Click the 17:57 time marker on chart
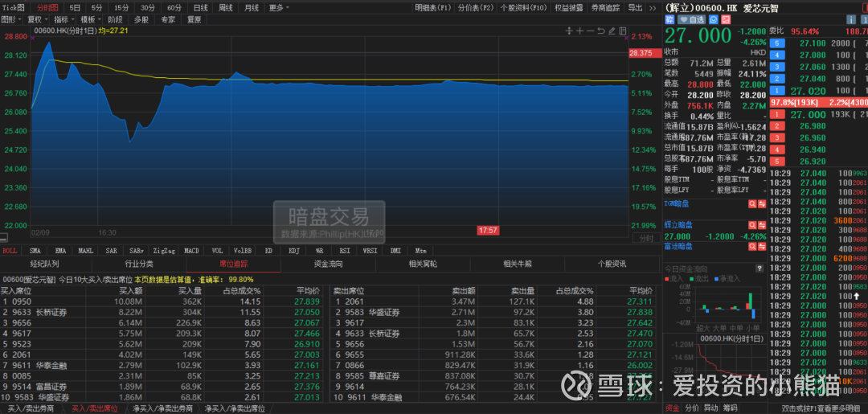Viewport: 868px width, 414px height. (x=489, y=230)
